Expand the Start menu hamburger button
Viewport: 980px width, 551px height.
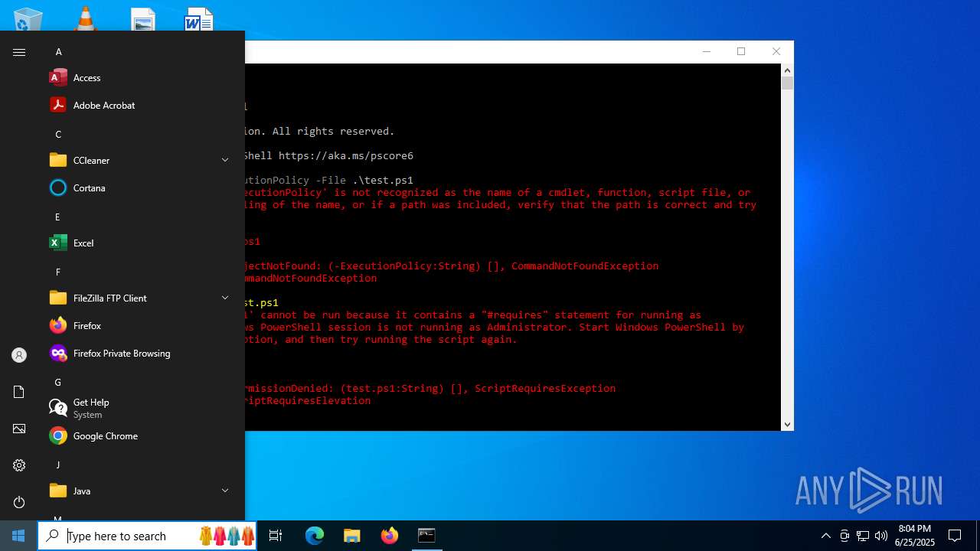(19, 52)
